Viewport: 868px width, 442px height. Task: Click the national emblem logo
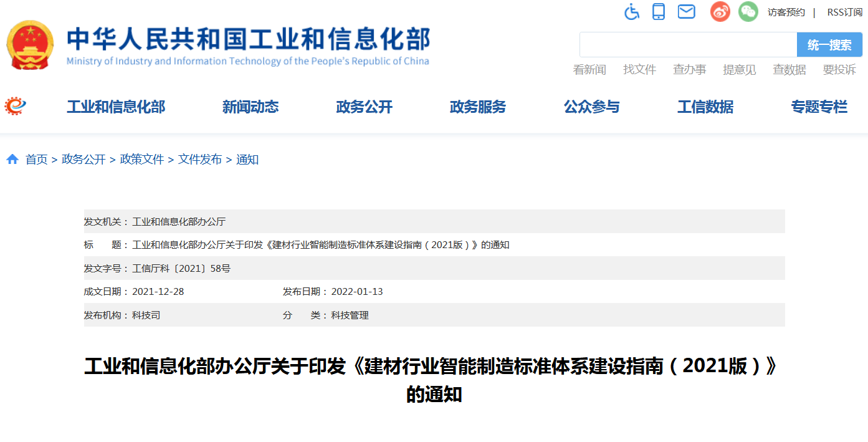click(x=31, y=45)
